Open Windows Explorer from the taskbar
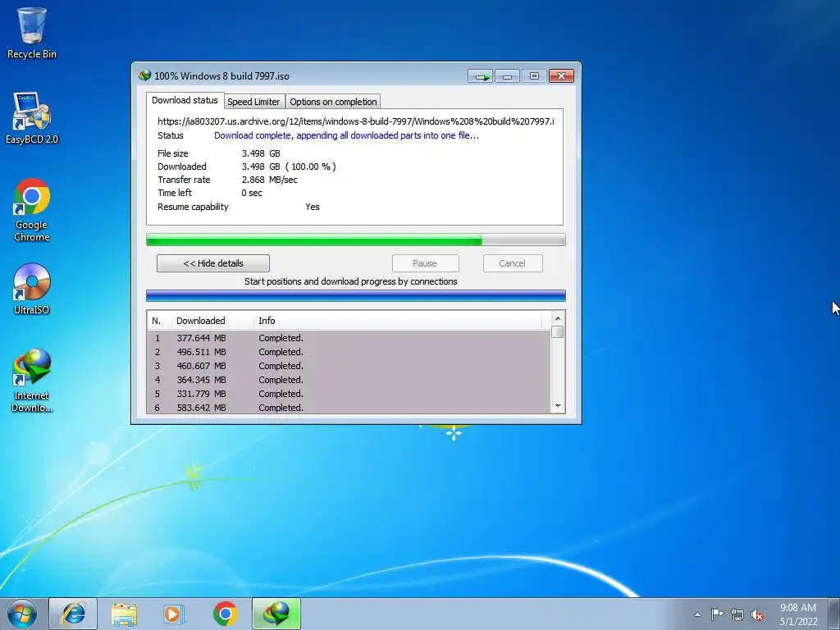 [124, 614]
